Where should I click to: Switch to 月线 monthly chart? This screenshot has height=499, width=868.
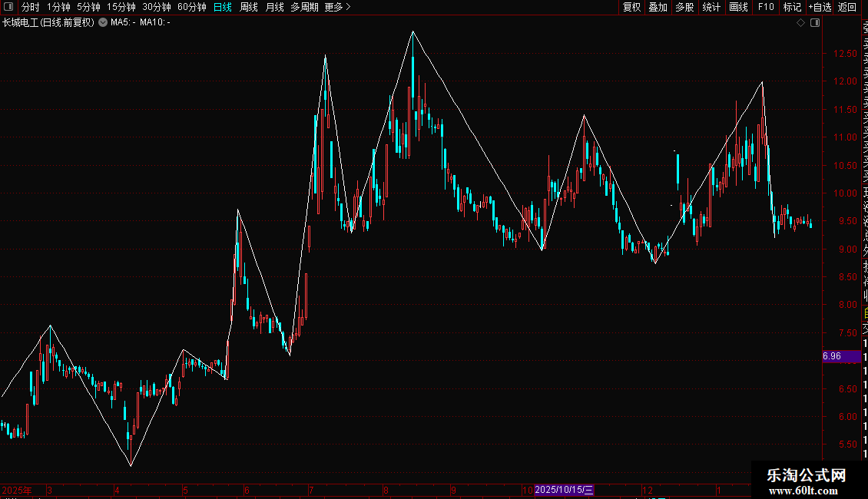274,7
